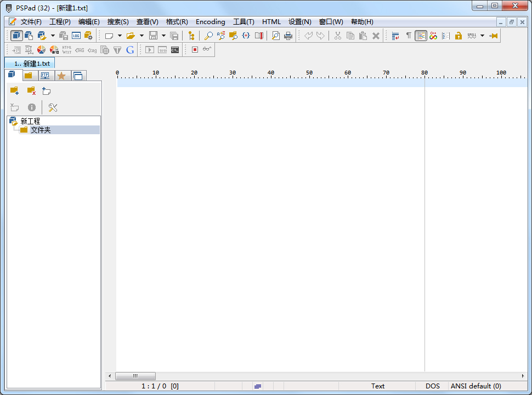Click the remove folder red-x icon
Screen dimensions: 532x395
pos(31,90)
